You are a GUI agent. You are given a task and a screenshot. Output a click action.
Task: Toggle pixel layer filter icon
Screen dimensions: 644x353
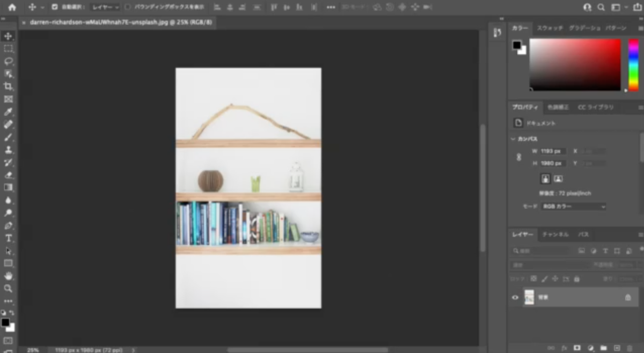click(x=581, y=251)
